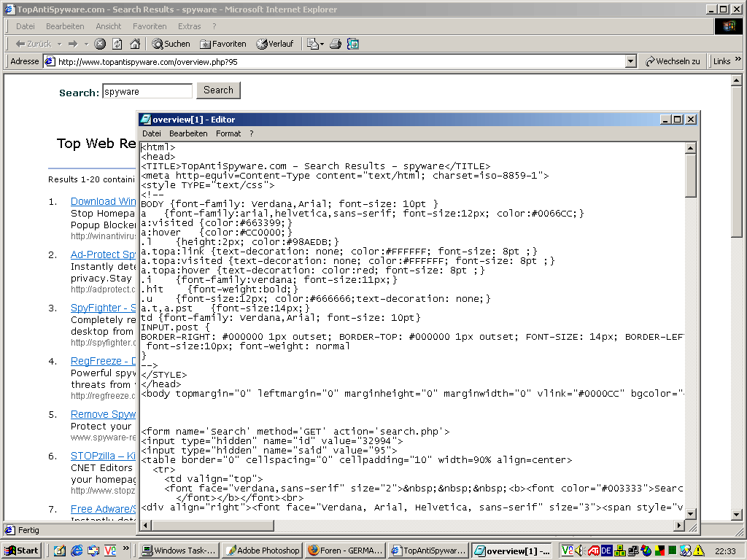Launch Outlook Express quick launch icon
This screenshot has height=560, width=747.
93,551
